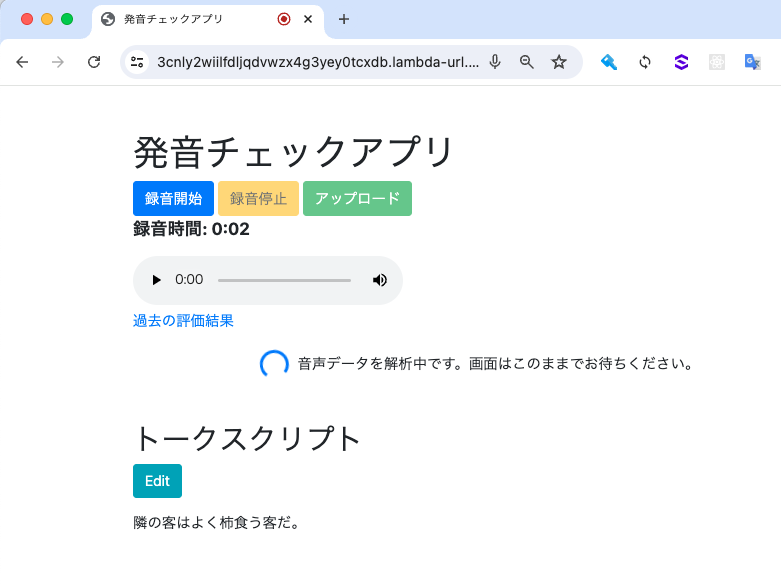
Task: Open a new tab with the plus button
Action: pyautogui.click(x=344, y=19)
